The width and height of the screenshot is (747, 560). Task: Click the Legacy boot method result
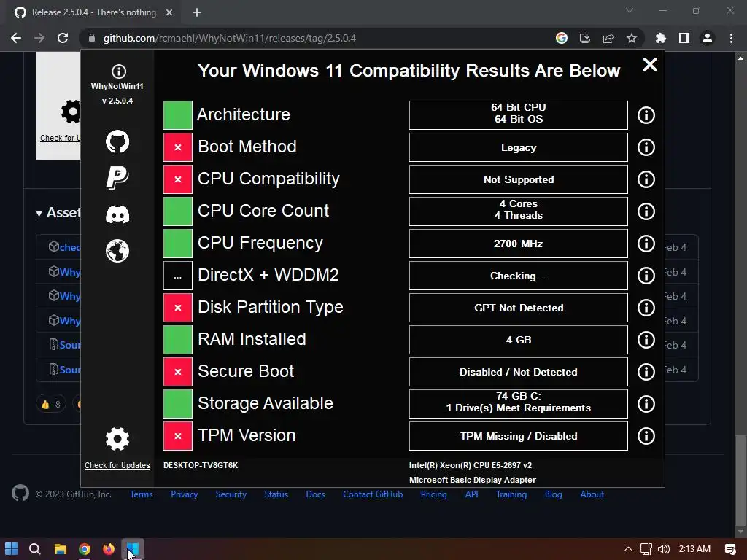tap(519, 147)
